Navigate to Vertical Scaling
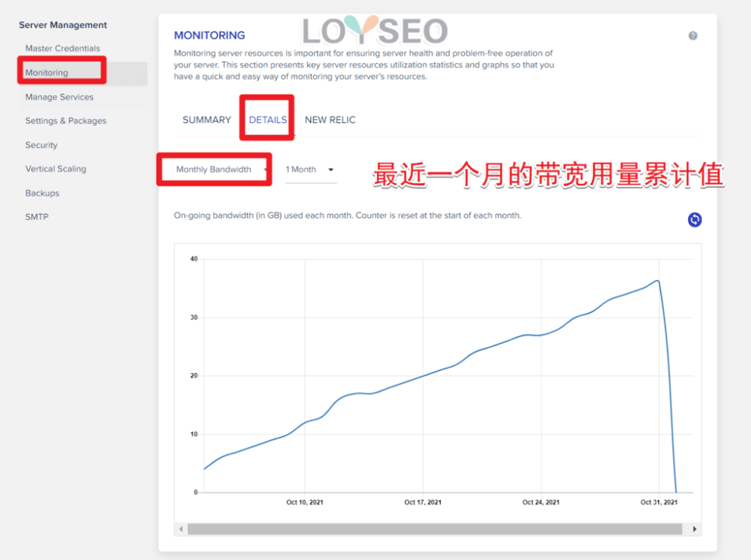The image size is (751, 560). pyautogui.click(x=56, y=169)
